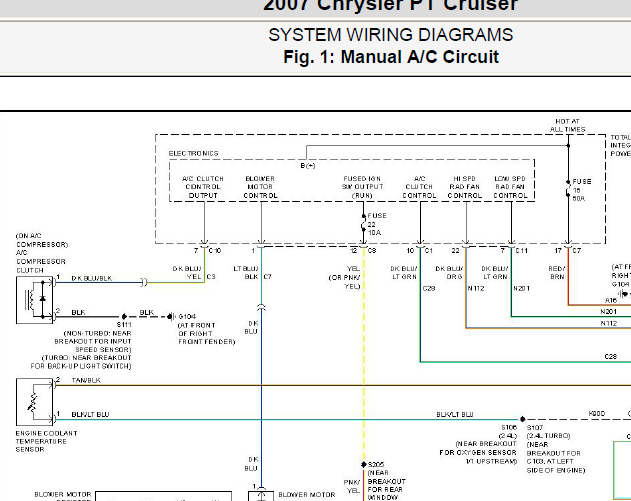Click the 'DK BLU/ORG' wire label
The height and width of the screenshot is (501, 631).
pyautogui.click(x=449, y=272)
